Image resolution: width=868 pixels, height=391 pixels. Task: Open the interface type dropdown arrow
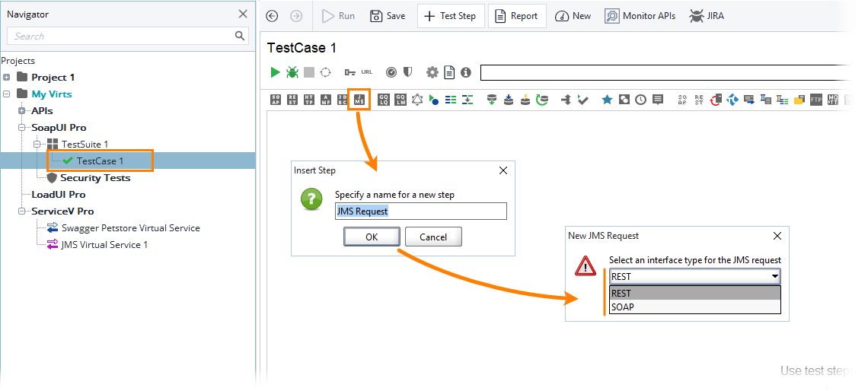[774, 277]
